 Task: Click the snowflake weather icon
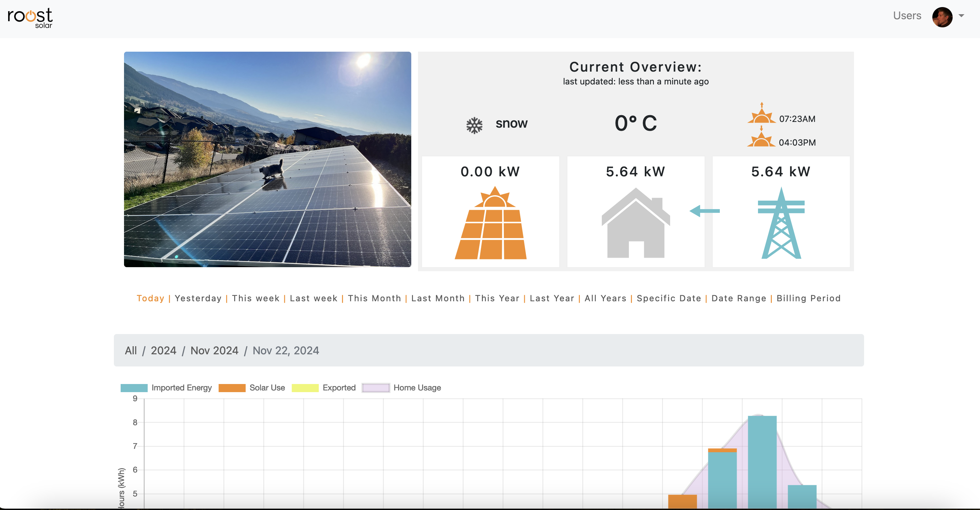(x=474, y=125)
